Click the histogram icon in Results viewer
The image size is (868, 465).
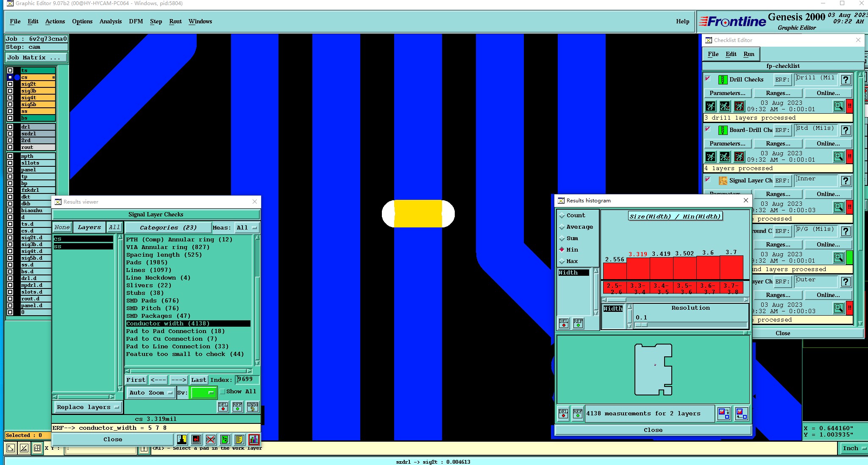click(253, 439)
